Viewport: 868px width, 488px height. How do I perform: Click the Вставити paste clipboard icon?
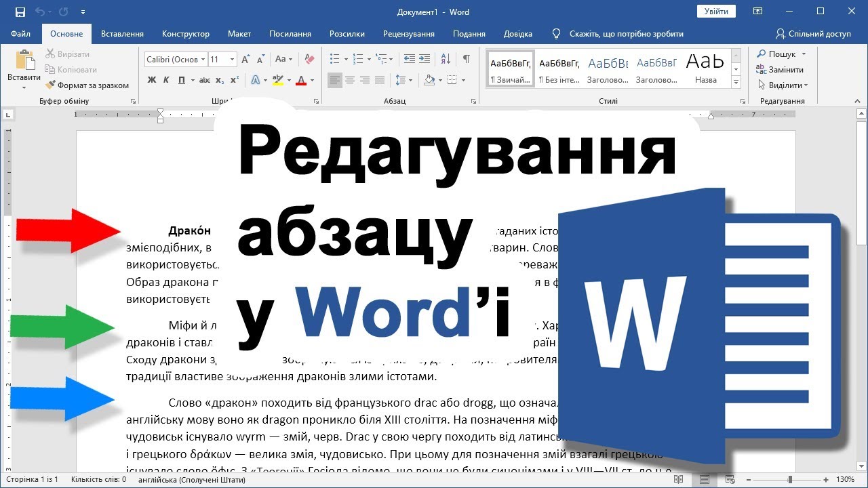tap(24, 60)
